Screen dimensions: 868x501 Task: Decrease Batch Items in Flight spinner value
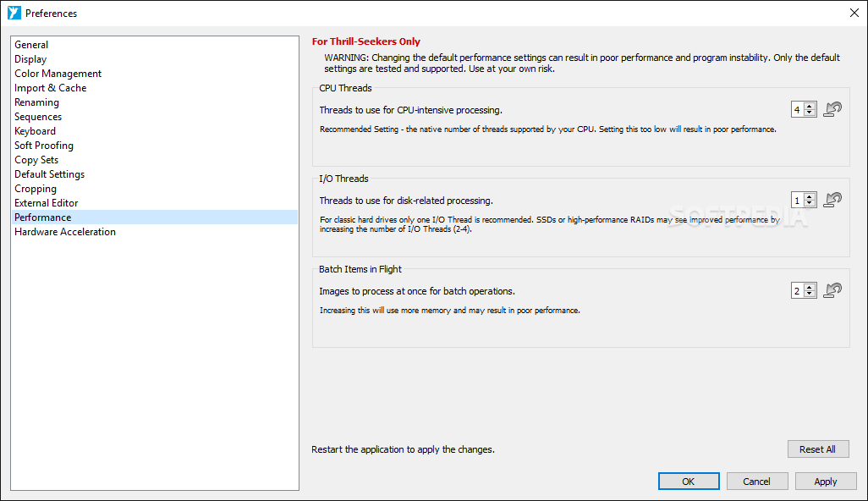[810, 294]
